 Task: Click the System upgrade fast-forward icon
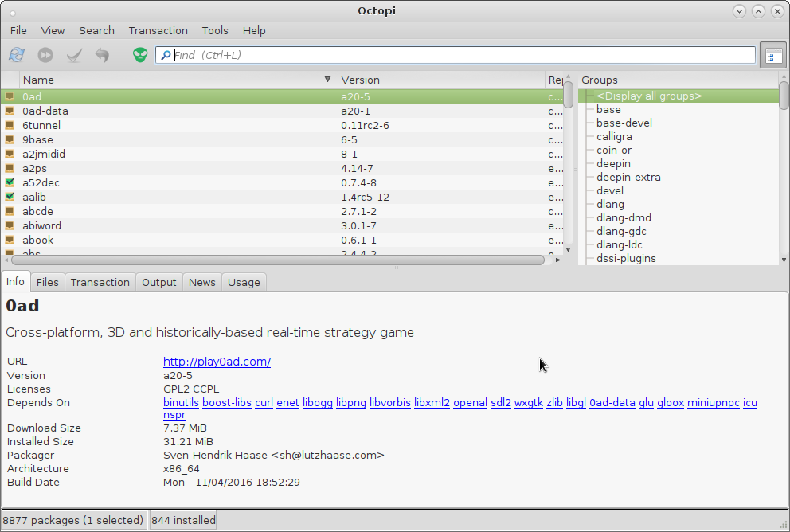pos(45,55)
